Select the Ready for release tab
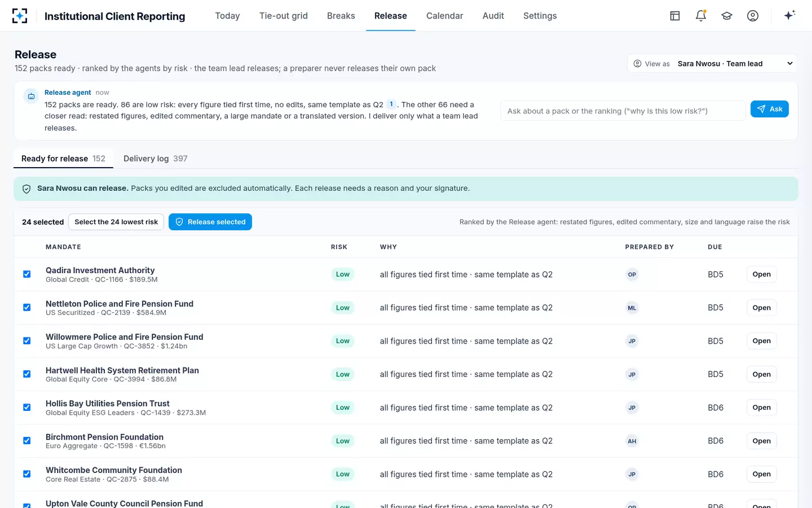The height and width of the screenshot is (508, 812). pos(63,159)
